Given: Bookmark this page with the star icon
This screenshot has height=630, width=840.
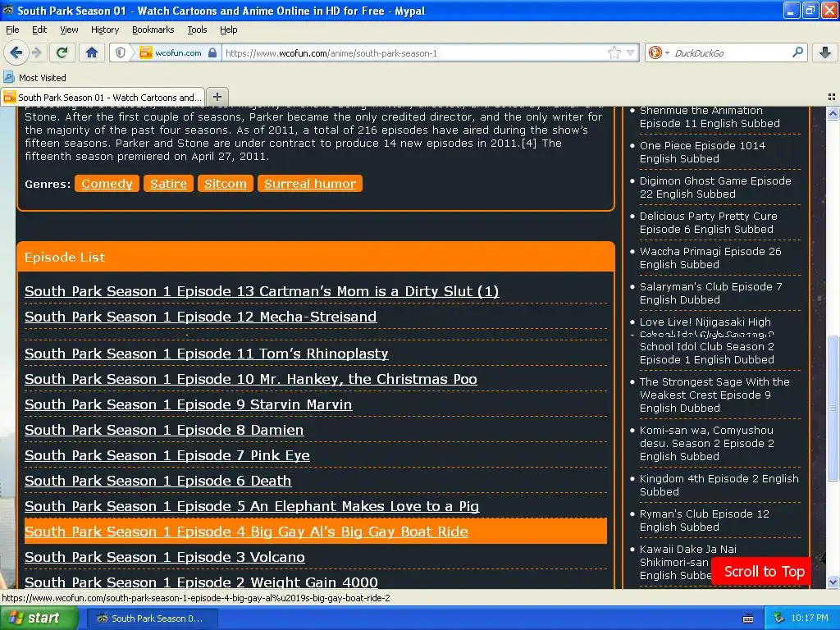Looking at the screenshot, I should (614, 52).
